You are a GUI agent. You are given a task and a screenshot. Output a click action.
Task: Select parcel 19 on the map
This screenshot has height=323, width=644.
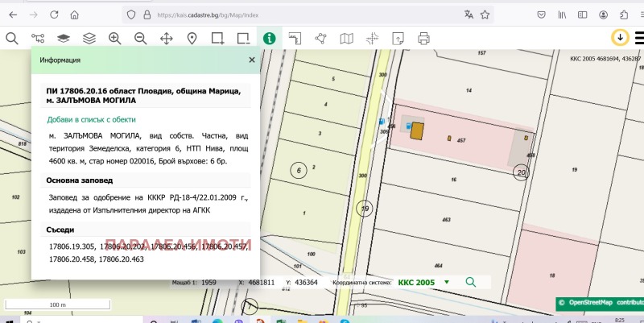(x=574, y=169)
